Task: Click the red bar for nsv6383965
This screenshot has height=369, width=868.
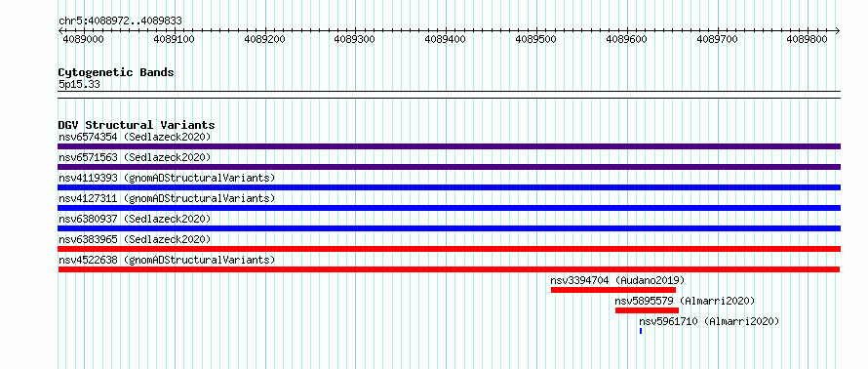Action: point(449,249)
